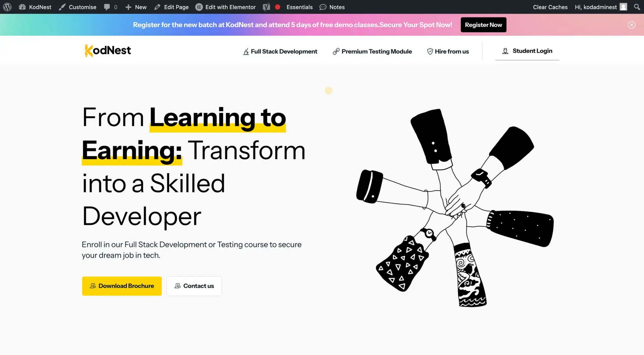The width and height of the screenshot is (644, 355).
Task: Open the WordPress logo menu
Action: 7,7
